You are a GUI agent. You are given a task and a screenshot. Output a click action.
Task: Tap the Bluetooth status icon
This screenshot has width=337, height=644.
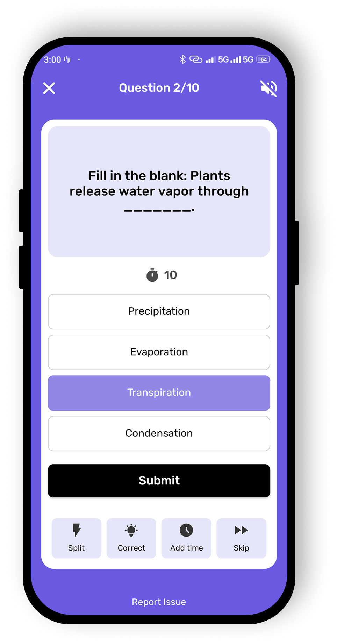[182, 59]
